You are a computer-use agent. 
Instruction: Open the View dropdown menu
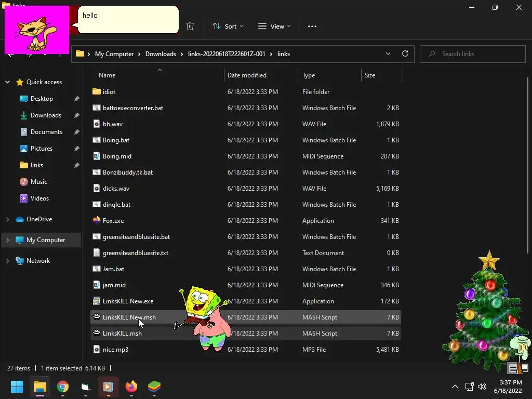pyautogui.click(x=274, y=26)
